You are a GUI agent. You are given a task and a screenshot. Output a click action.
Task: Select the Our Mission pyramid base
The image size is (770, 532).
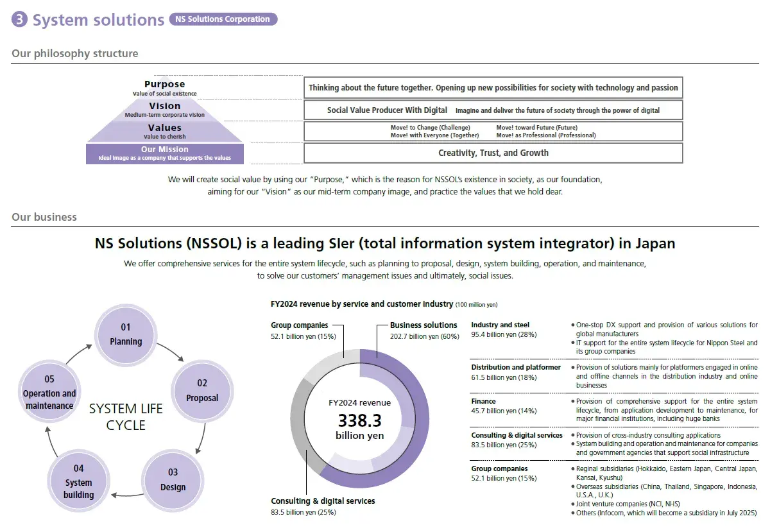point(164,153)
